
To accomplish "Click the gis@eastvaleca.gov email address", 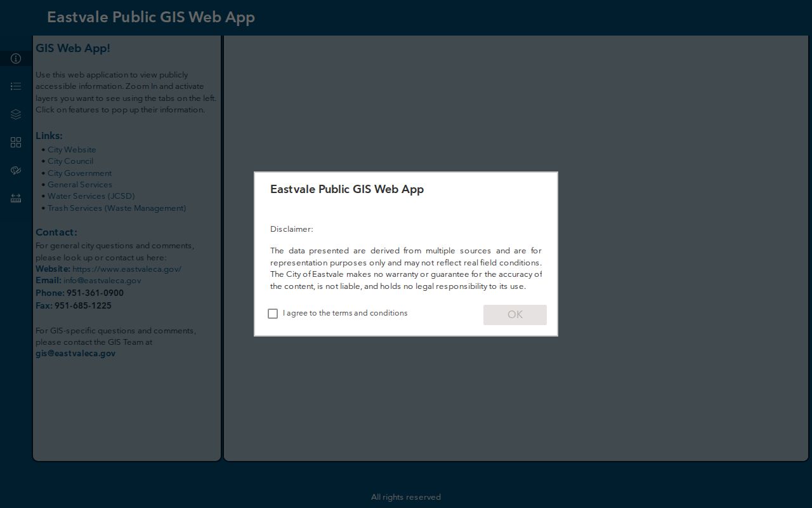I will click(75, 354).
